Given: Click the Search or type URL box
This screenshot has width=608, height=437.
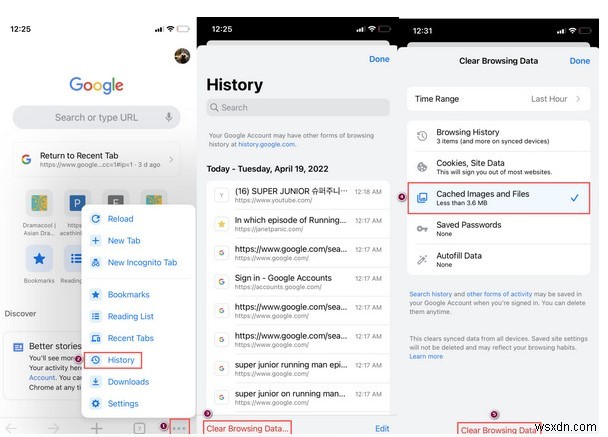Looking at the screenshot, I should point(96,117).
